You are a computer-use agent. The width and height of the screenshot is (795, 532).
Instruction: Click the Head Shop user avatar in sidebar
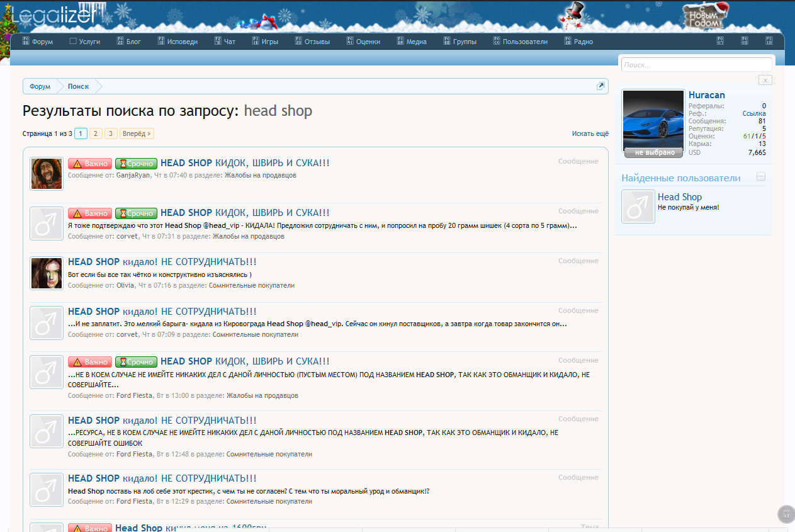click(638, 207)
